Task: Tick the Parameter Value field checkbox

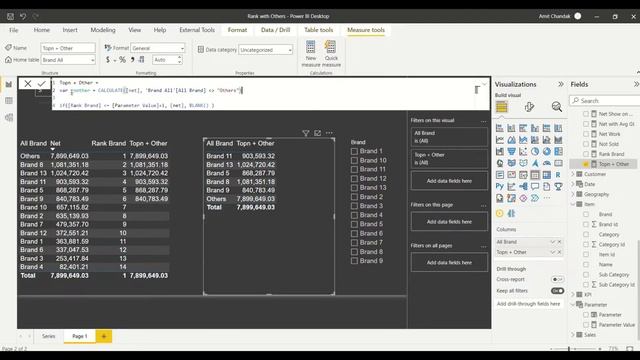Action: point(586,325)
